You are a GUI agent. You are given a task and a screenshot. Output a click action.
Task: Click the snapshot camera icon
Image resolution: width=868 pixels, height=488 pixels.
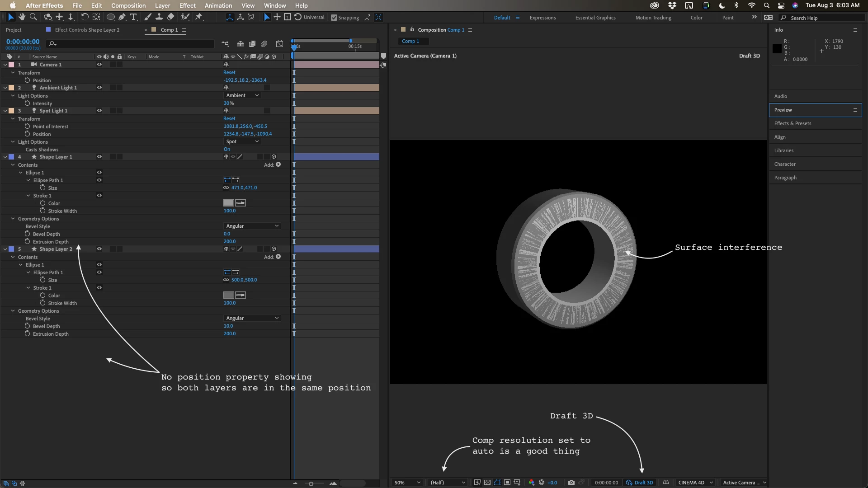[x=571, y=483]
